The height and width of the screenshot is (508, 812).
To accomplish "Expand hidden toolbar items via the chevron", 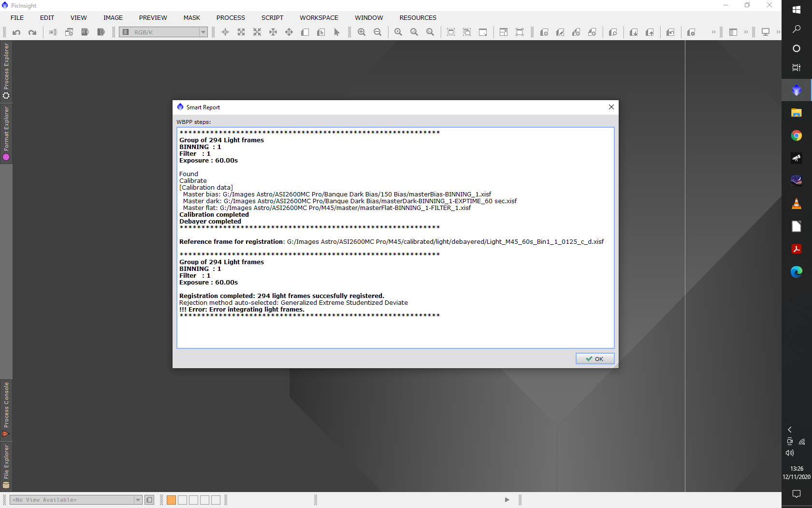I will 713,32.
